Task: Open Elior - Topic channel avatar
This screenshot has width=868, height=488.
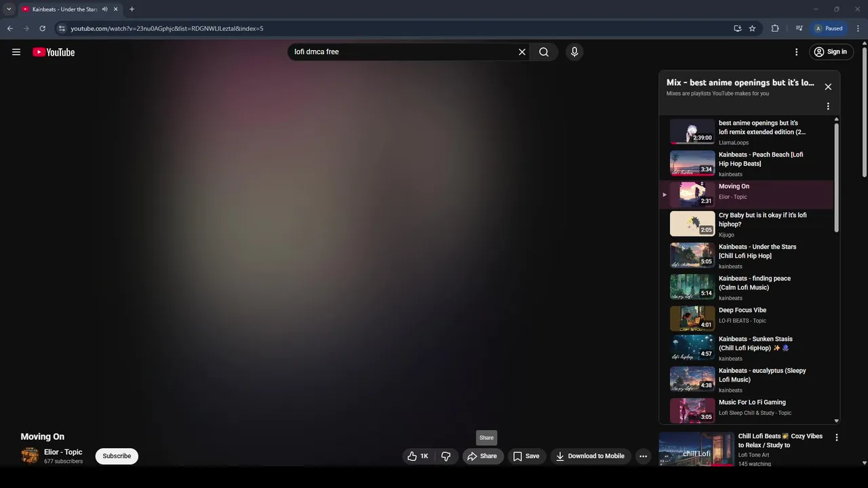Action: 30,456
